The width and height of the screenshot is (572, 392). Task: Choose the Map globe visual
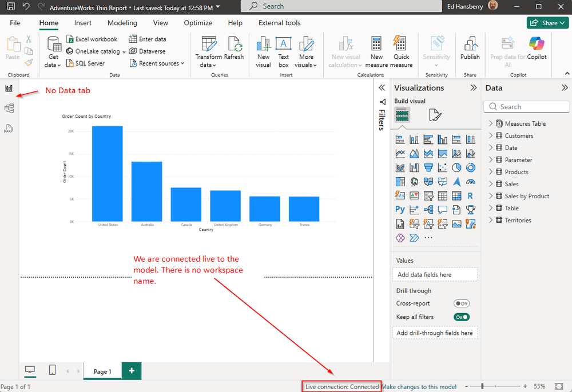point(414,181)
